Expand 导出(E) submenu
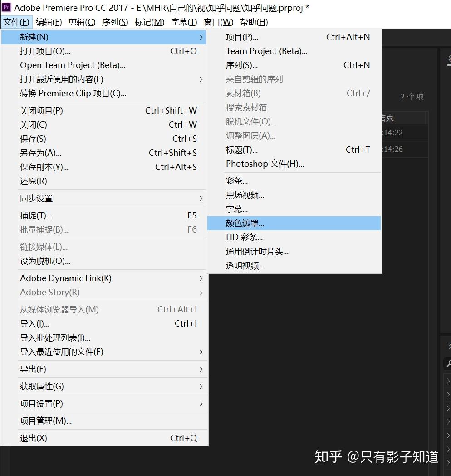The image size is (451, 476). coord(201,369)
